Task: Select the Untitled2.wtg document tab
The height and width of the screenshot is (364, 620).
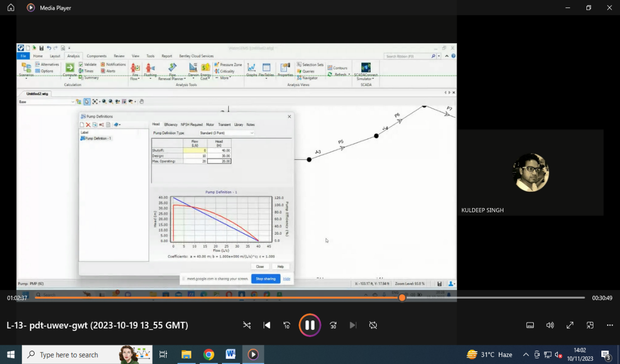Action: tap(37, 94)
